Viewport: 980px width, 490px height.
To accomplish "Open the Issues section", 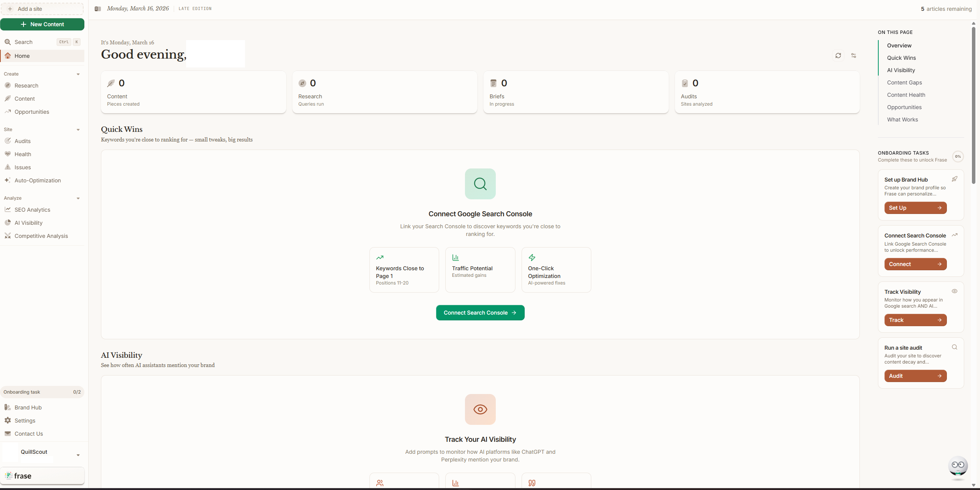I will coord(22,167).
